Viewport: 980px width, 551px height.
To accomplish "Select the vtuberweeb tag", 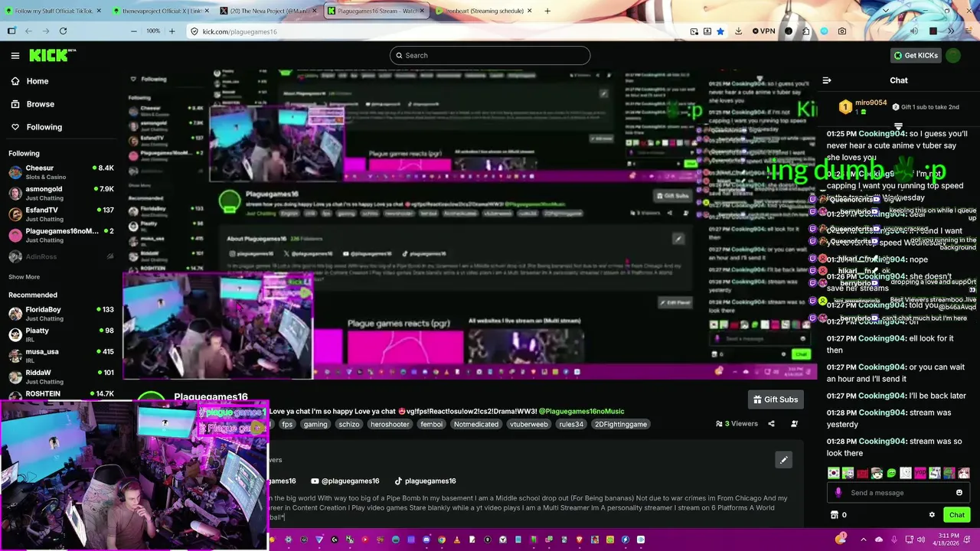I will [529, 424].
